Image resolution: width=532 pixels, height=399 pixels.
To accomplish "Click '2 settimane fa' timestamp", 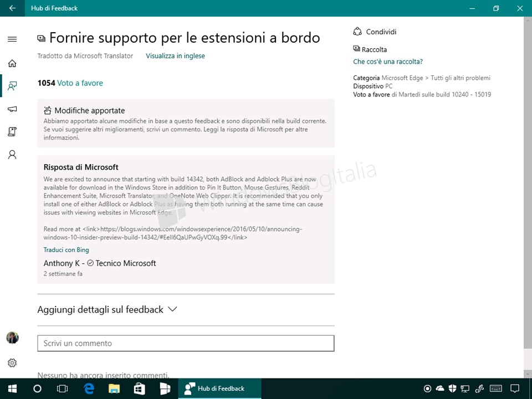I will click(63, 273).
